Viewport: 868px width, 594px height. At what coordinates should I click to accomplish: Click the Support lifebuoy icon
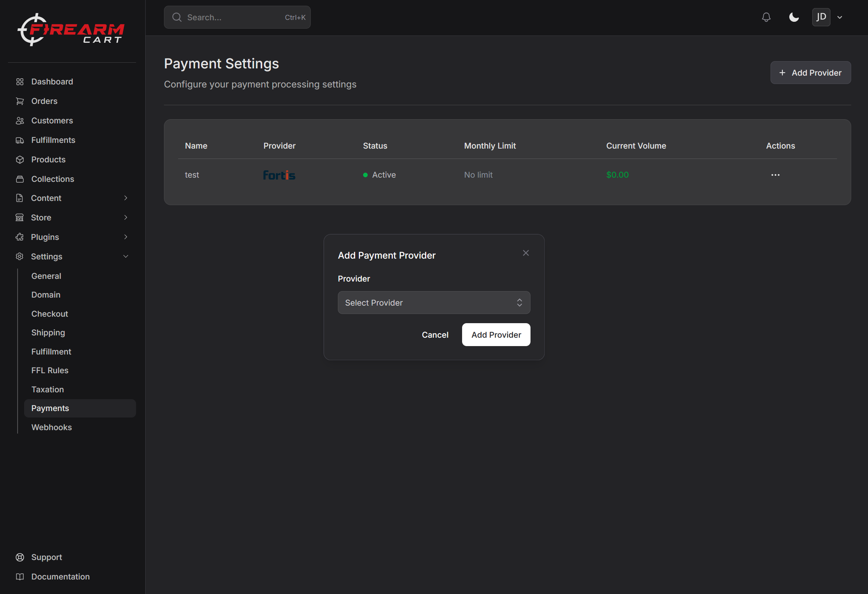coord(20,557)
